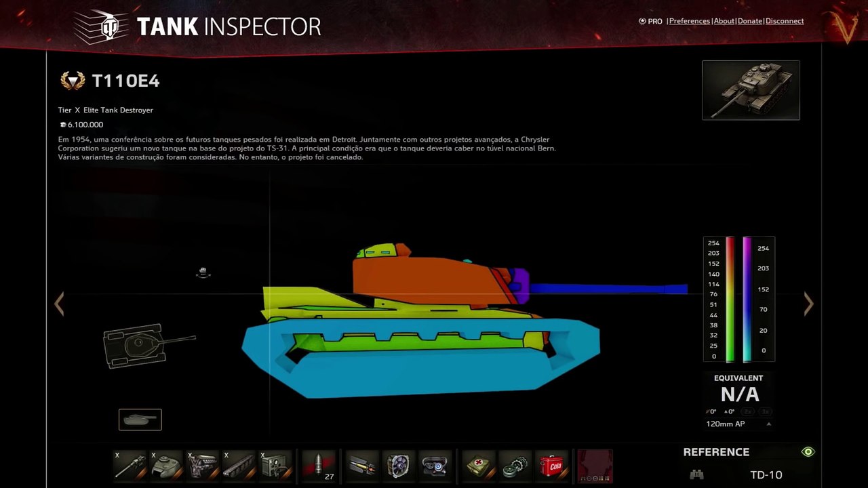Click the top-down tank orientation diagram

point(149,346)
